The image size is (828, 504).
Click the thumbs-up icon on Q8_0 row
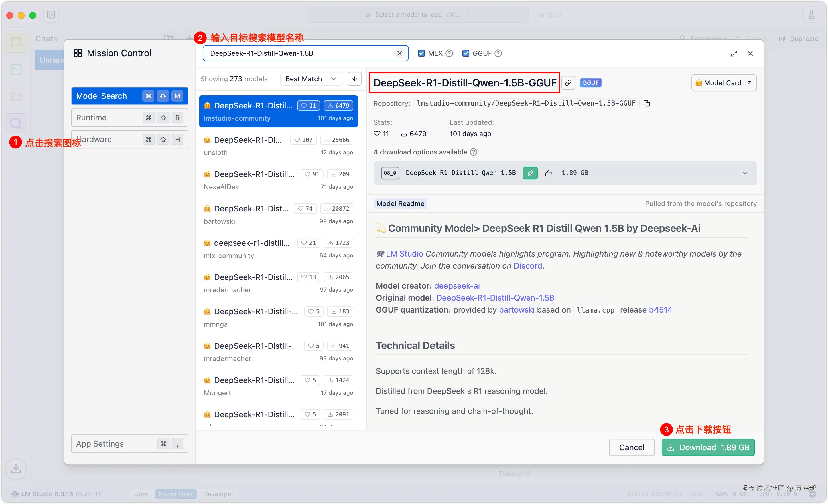pyautogui.click(x=548, y=173)
